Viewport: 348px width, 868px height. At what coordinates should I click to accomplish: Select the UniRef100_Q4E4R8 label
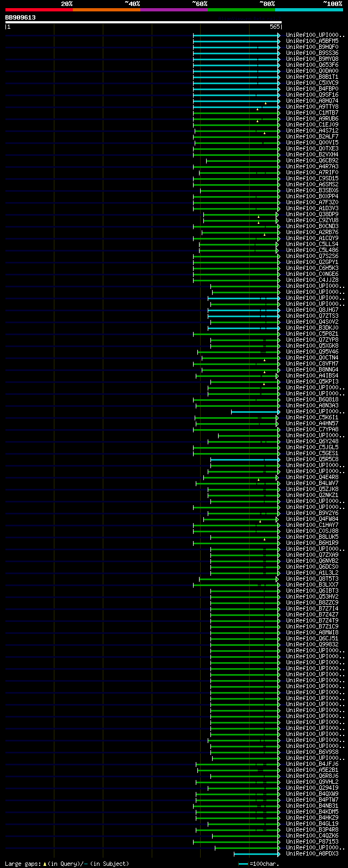point(312,477)
